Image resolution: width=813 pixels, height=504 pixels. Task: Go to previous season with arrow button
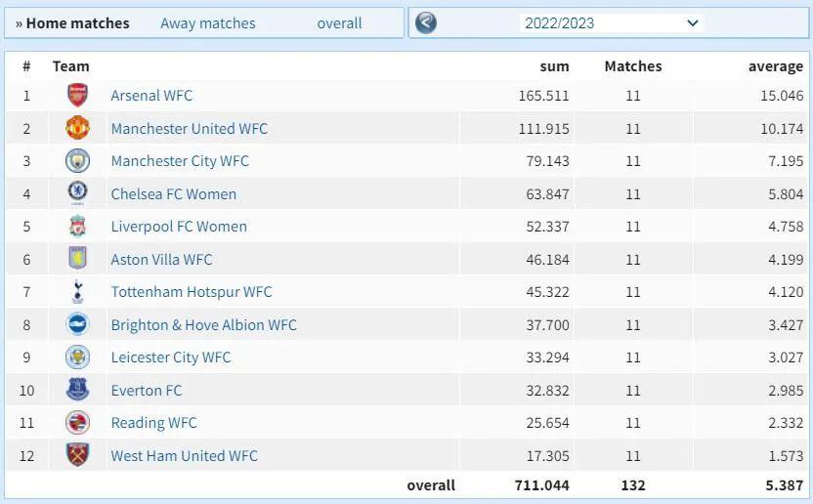[426, 22]
